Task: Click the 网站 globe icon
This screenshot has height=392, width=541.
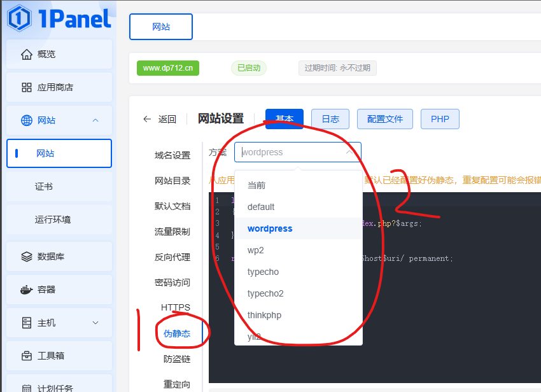Action: [x=26, y=120]
